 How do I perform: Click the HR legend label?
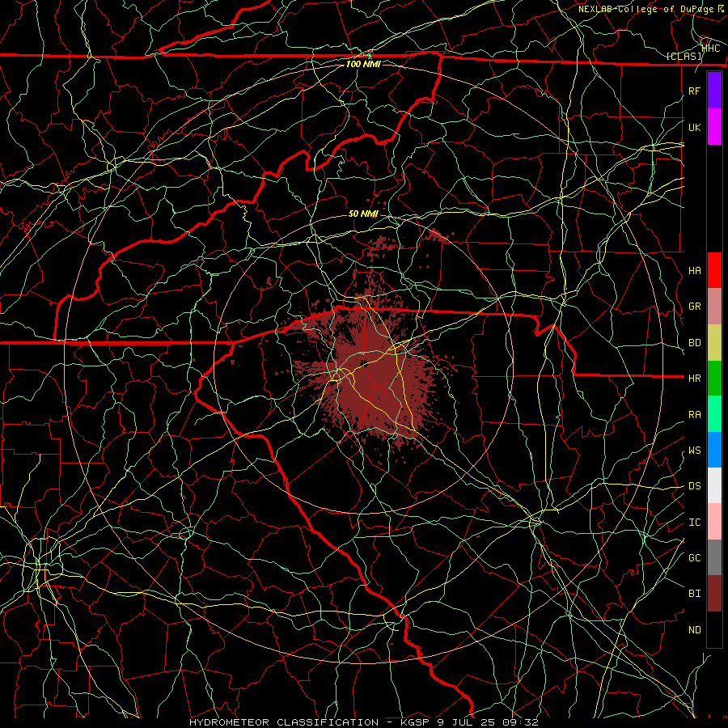pyautogui.click(x=695, y=379)
